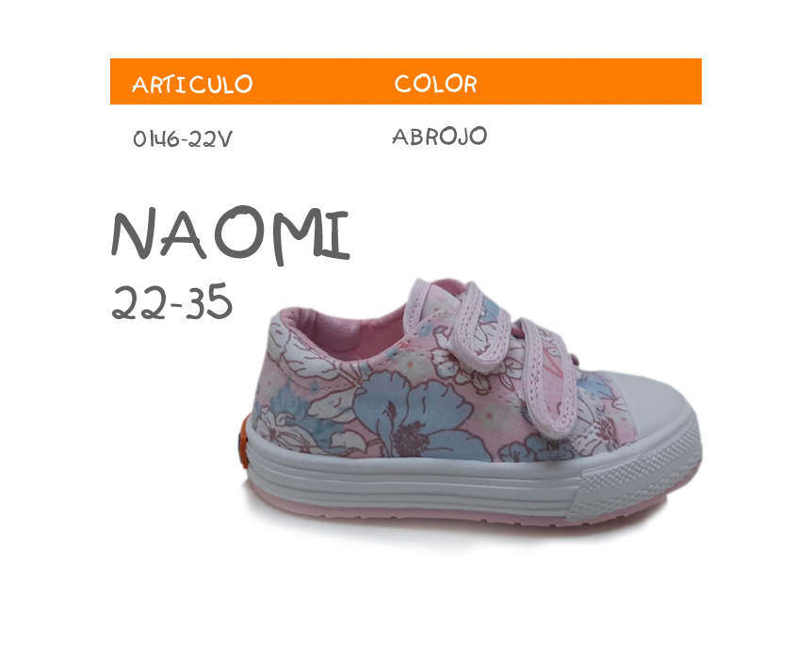Click the white rubber toe cap
The width and height of the screenshot is (812, 659).
(x=655, y=409)
